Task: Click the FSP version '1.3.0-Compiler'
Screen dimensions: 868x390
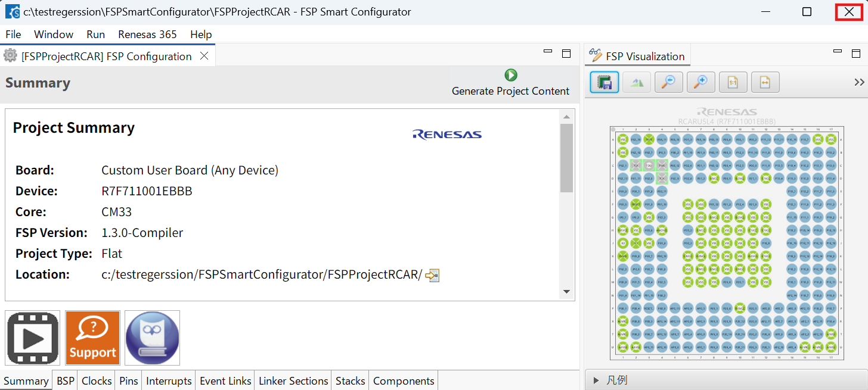Action: (x=142, y=233)
